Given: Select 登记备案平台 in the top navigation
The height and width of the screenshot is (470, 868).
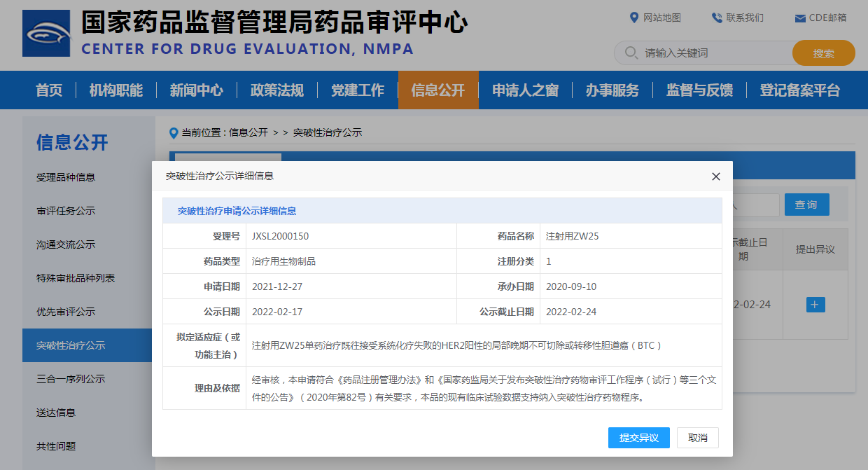Looking at the screenshot, I should click(799, 90).
